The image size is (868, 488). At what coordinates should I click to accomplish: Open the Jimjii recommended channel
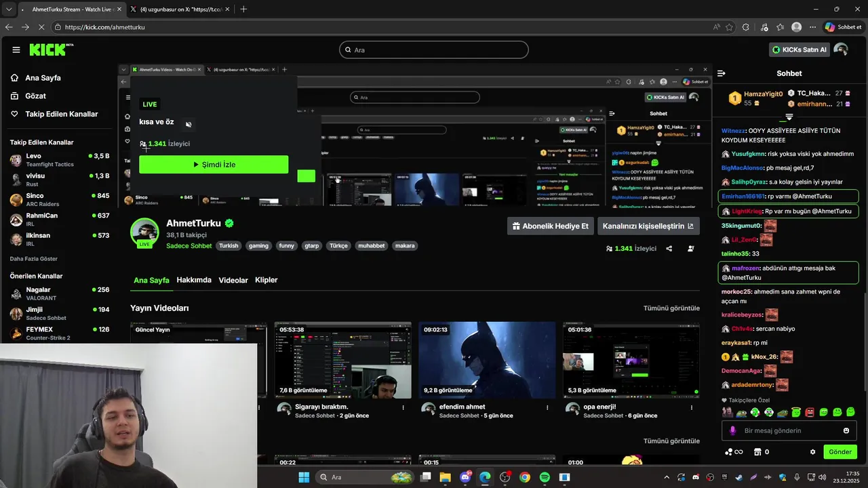coord(60,313)
